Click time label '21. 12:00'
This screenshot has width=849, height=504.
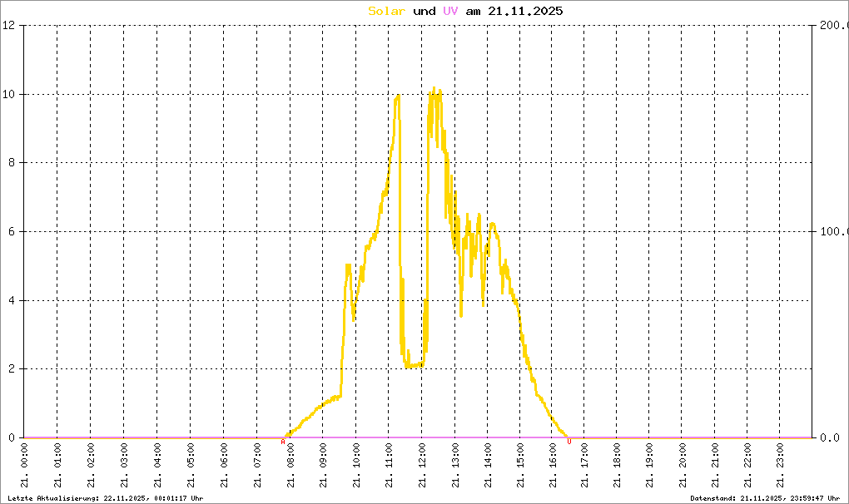pyautogui.click(x=422, y=466)
